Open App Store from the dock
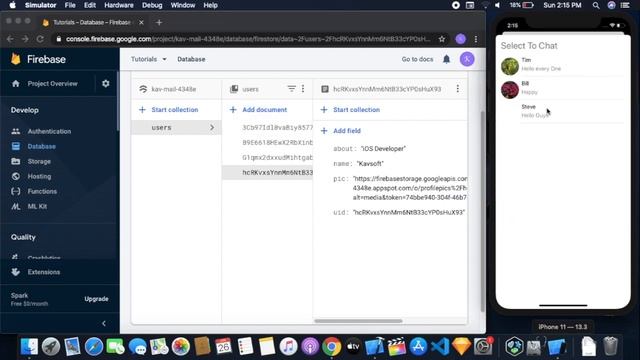This screenshot has height=360, width=640. pos(418,347)
